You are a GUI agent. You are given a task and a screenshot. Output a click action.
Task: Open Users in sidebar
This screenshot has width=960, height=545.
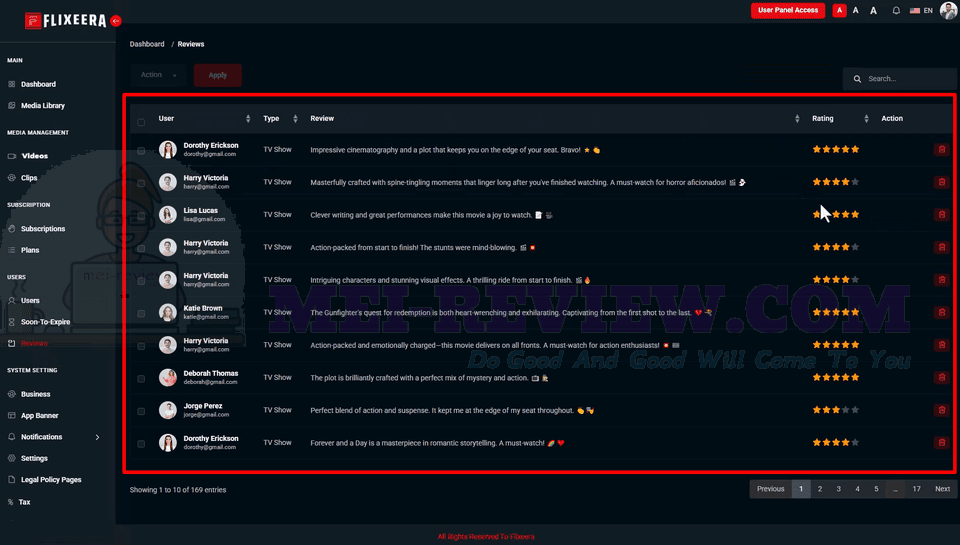30,301
